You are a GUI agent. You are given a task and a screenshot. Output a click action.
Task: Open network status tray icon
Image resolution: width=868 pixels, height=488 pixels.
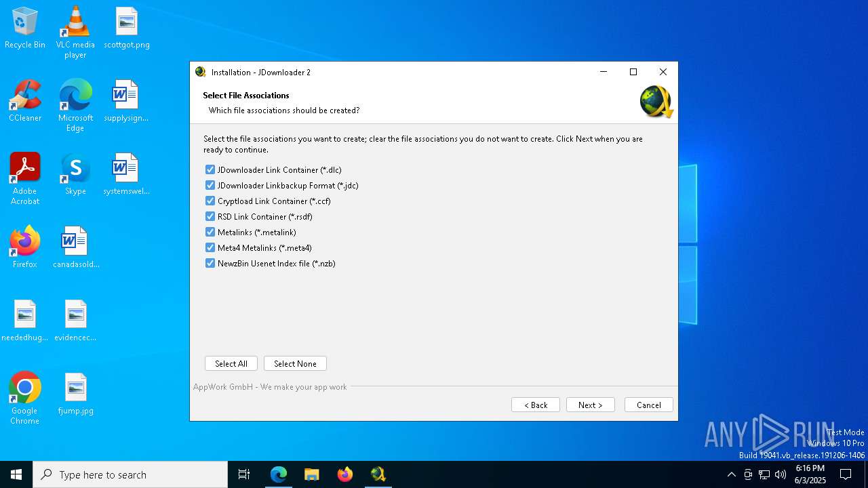pos(764,474)
